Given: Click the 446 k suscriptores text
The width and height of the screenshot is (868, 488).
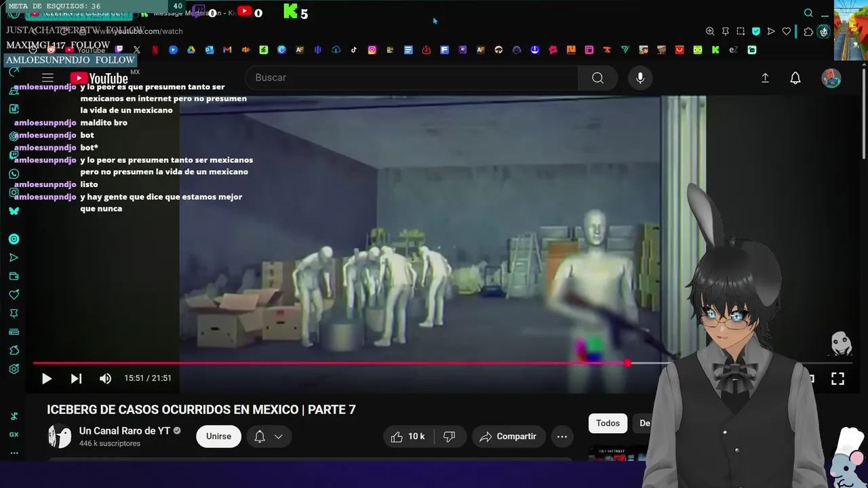Looking at the screenshot, I should (110, 443).
